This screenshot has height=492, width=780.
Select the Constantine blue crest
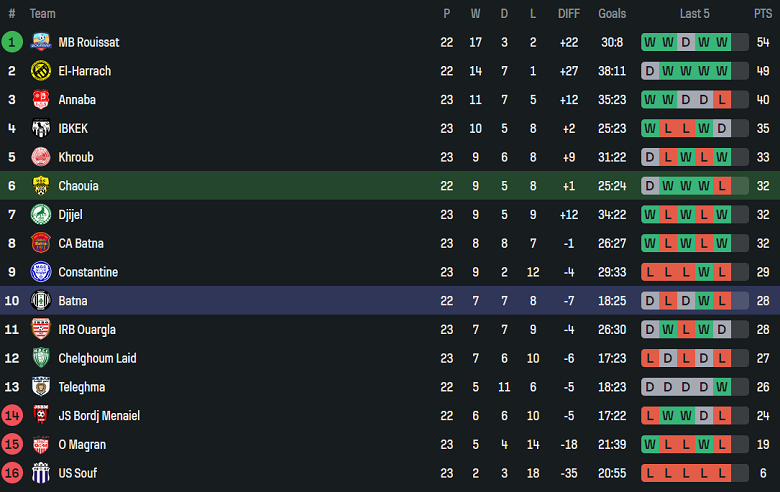click(41, 272)
